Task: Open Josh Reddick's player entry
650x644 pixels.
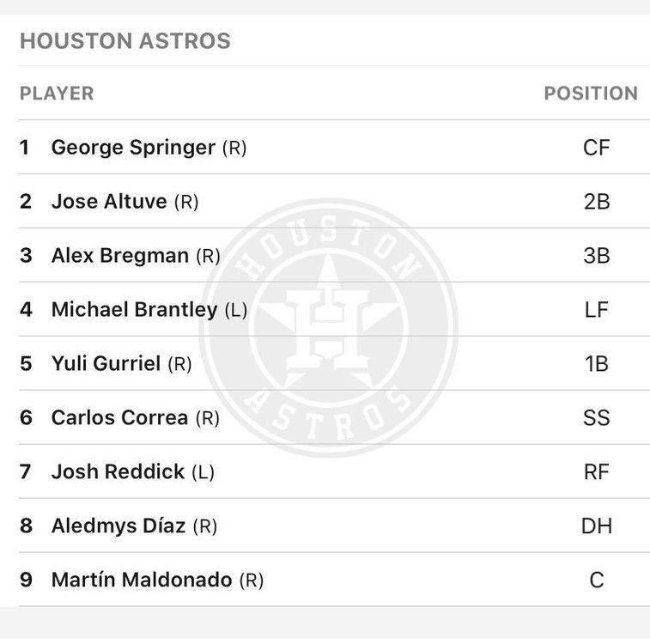Action: [118, 472]
